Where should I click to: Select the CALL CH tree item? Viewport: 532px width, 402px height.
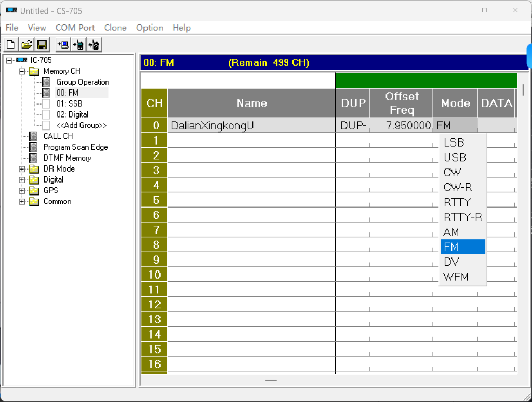(58, 136)
